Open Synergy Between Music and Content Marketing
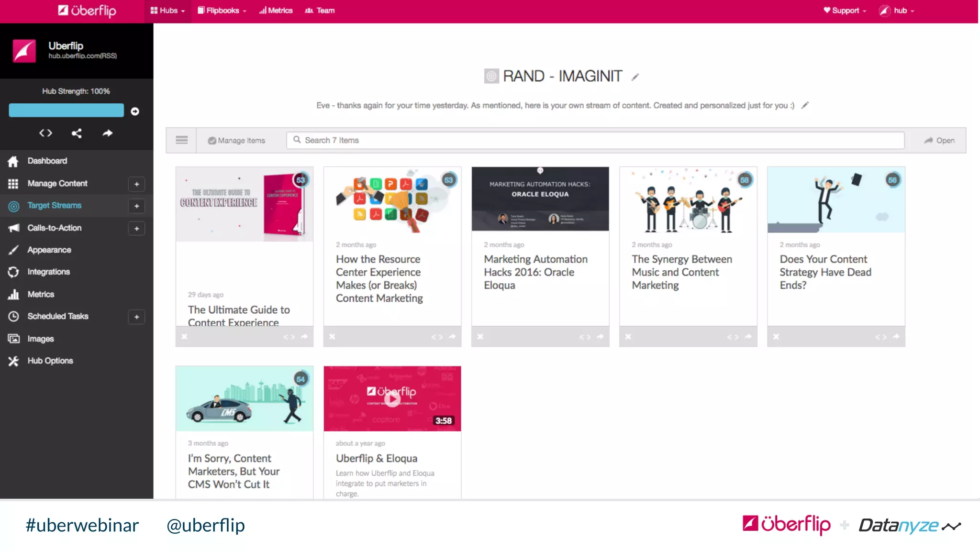Screen dimensions: 980x551 pyautogui.click(x=682, y=272)
